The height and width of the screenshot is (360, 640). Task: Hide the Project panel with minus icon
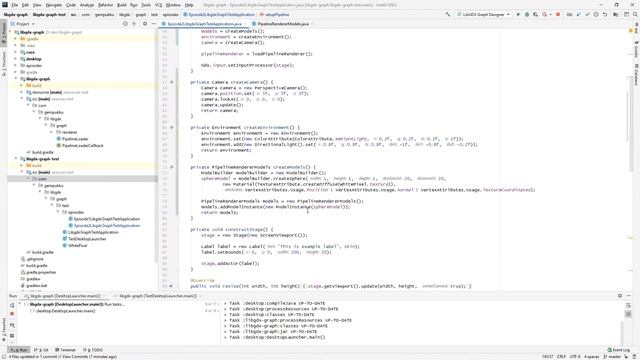pos(153,24)
